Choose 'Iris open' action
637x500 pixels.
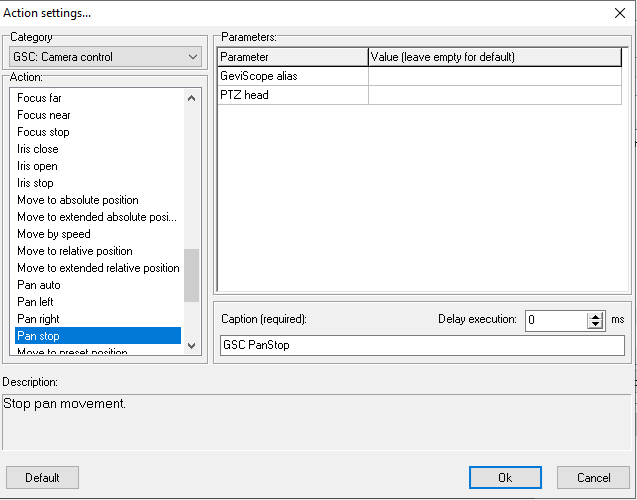38,166
